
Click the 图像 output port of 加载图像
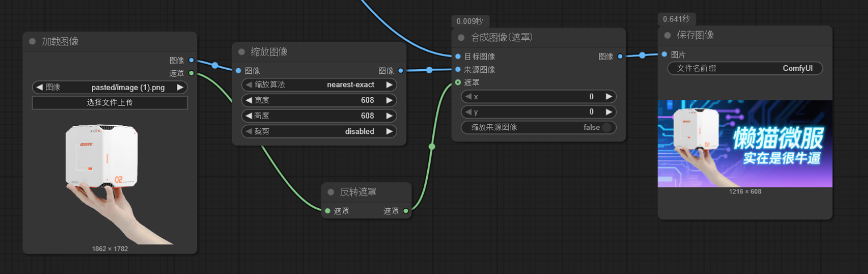pyautogui.click(x=191, y=60)
